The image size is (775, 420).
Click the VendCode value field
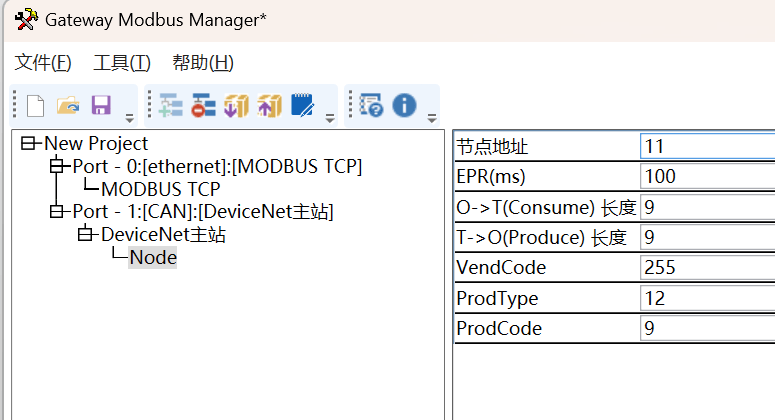[x=707, y=267]
